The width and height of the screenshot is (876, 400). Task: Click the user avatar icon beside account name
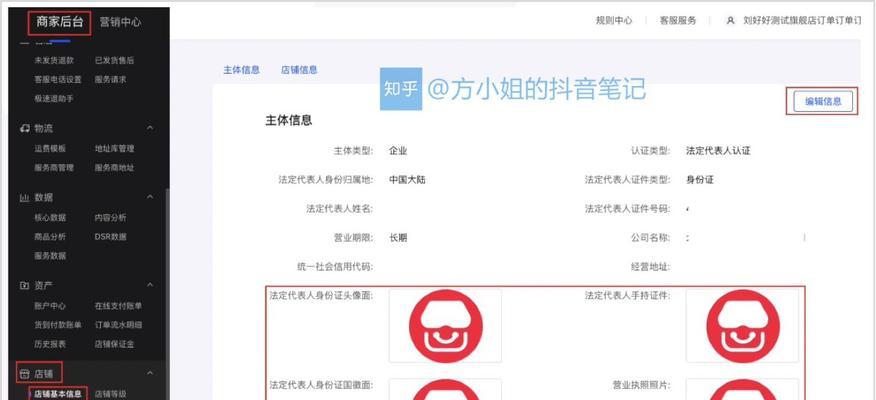730,21
